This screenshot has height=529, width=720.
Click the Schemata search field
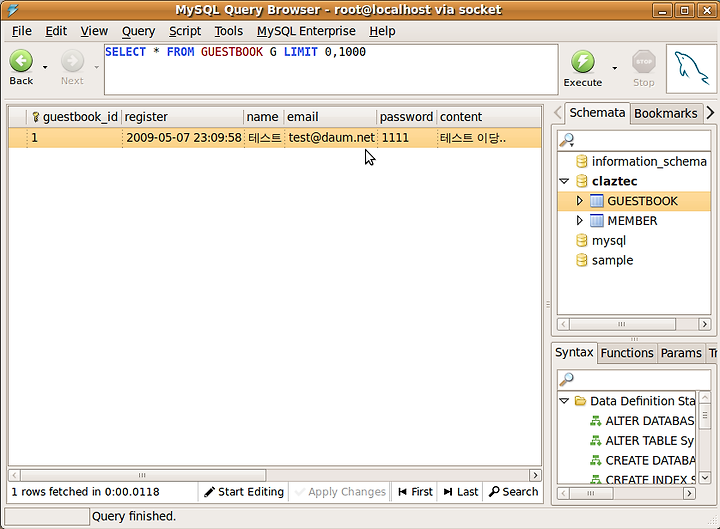tap(634, 140)
